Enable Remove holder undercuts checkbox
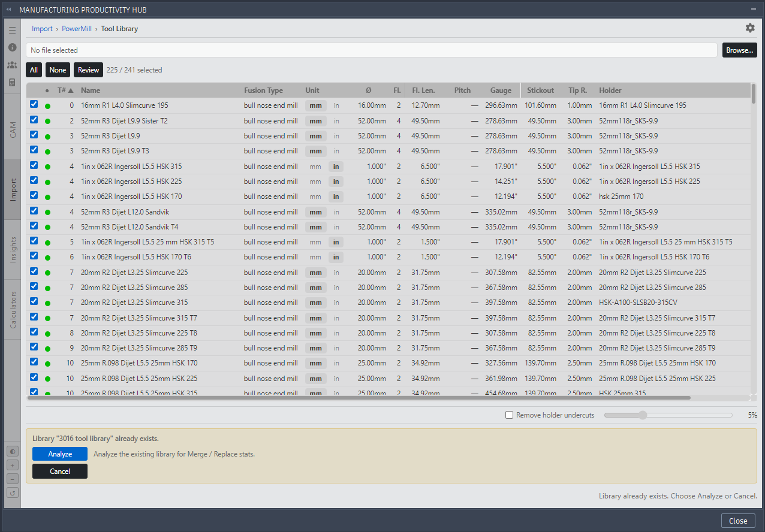 tap(510, 415)
